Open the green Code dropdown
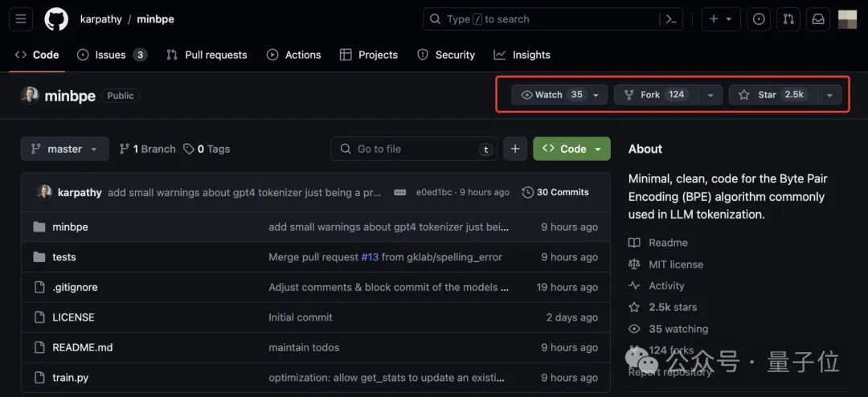Viewport: 868px width, 397px height. 571,149
